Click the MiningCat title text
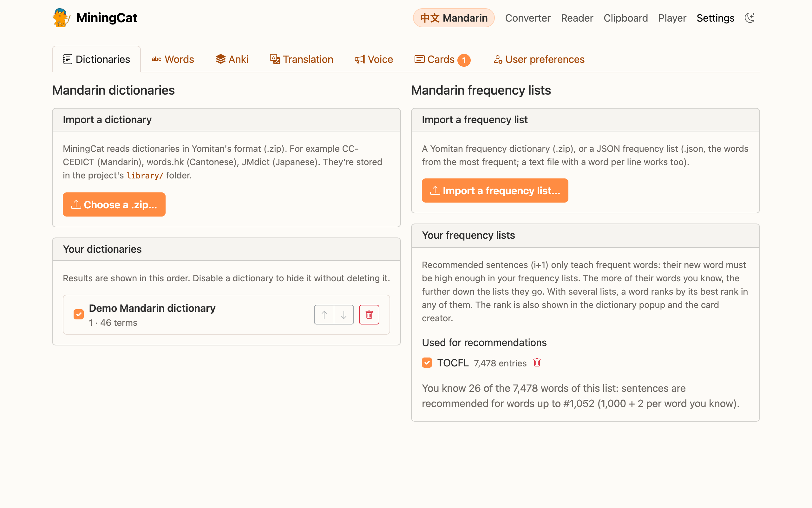 107,18
